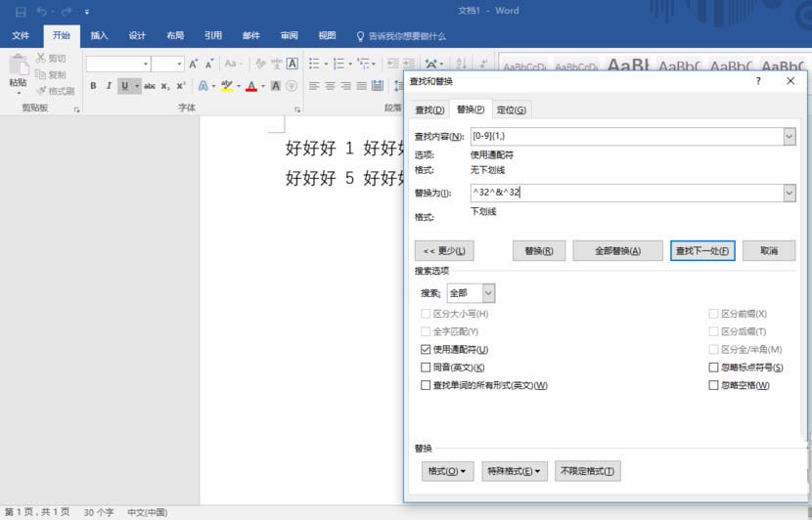The width and height of the screenshot is (812, 520).
Task: Click the Increase Font Size icon
Action: click(193, 65)
